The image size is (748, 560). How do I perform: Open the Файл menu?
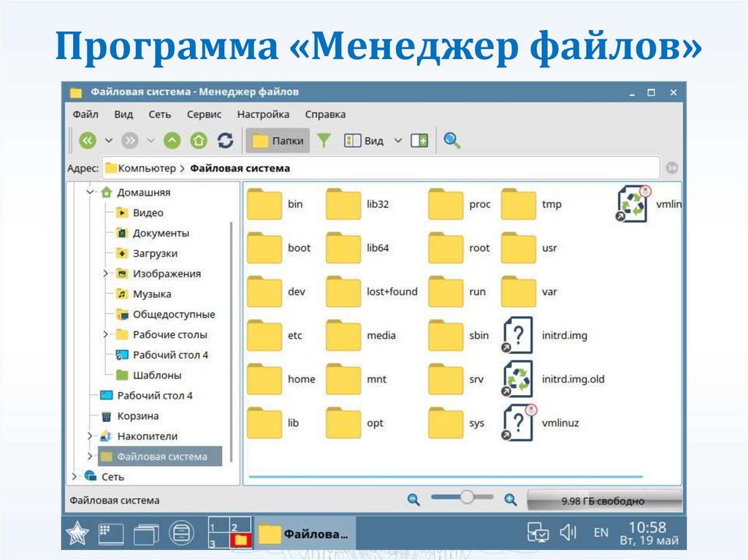pyautogui.click(x=85, y=115)
